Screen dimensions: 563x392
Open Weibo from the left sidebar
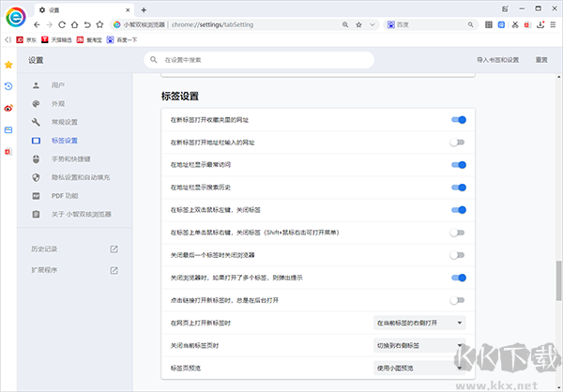point(8,108)
